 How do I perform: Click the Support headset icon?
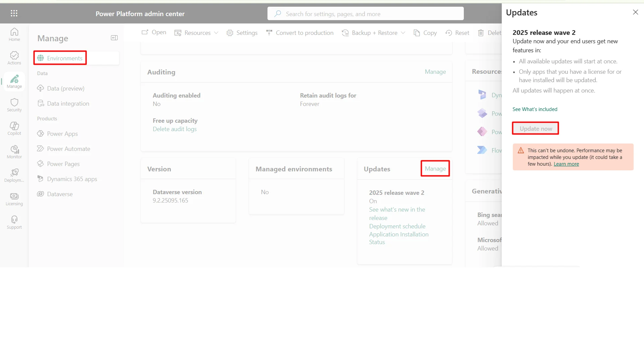(x=14, y=222)
